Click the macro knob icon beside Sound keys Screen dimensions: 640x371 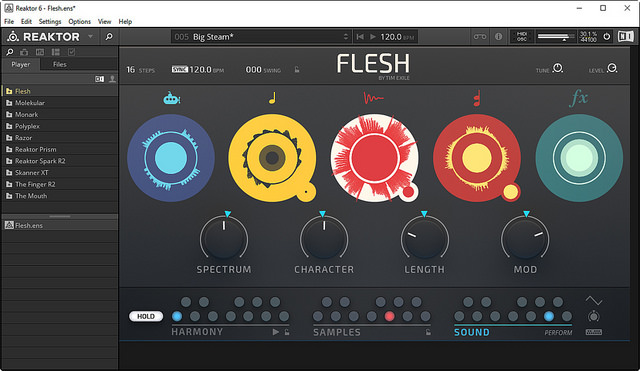[593, 316]
